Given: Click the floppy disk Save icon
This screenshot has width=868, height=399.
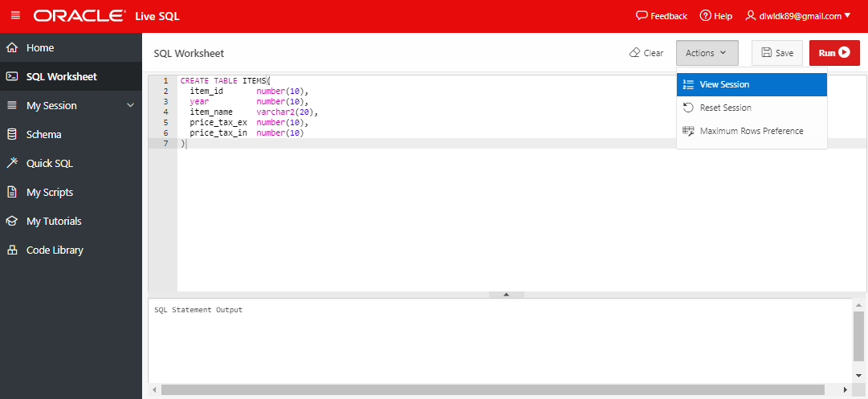Looking at the screenshot, I should click(767, 52).
